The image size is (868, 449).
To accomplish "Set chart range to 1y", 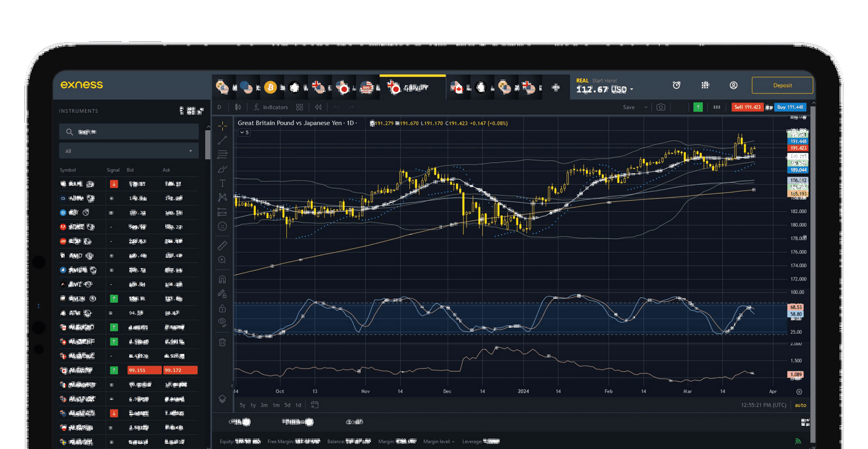I will coord(253,405).
